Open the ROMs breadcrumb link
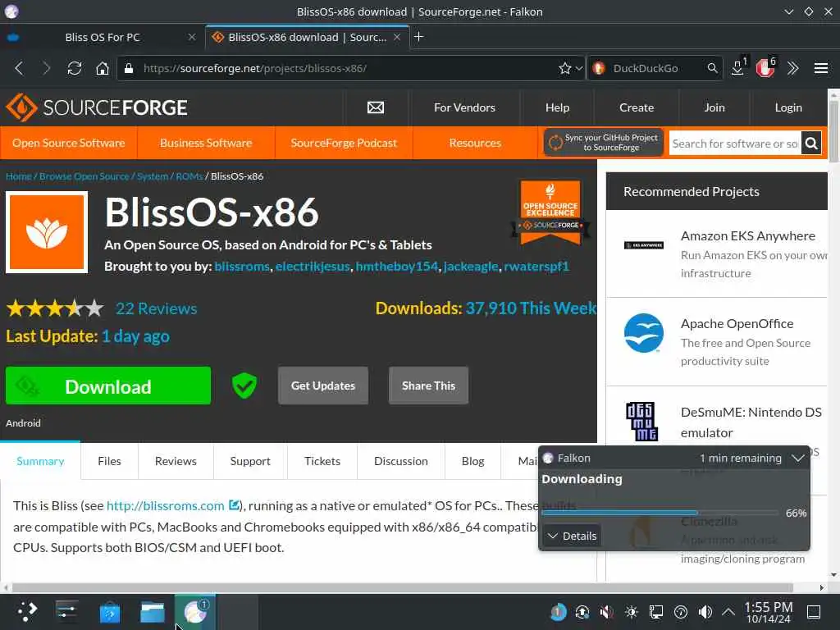The width and height of the screenshot is (840, 630). pyautogui.click(x=189, y=176)
